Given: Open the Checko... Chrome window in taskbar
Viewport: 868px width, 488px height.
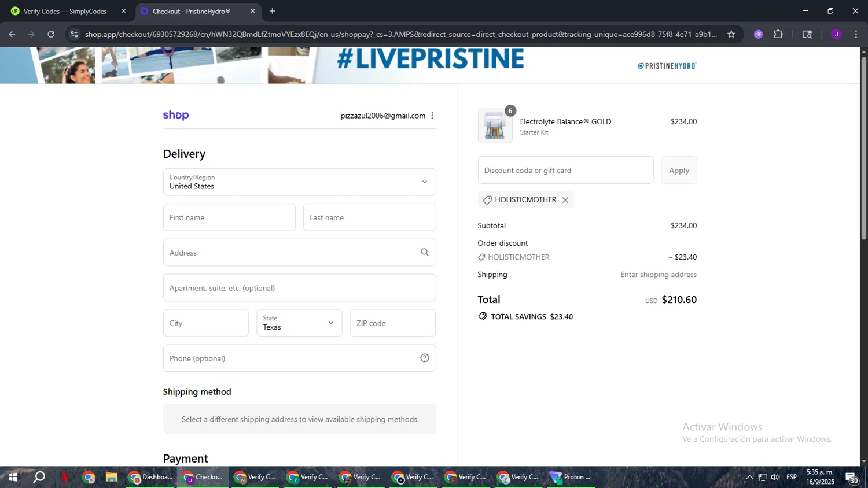Looking at the screenshot, I should click(203, 477).
